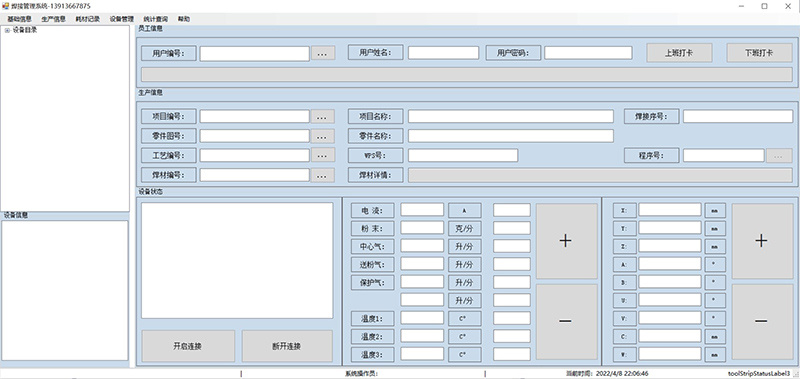The width and height of the screenshot is (800, 379).
Task: Focus the 温度1 value field
Action: [x=422, y=318]
